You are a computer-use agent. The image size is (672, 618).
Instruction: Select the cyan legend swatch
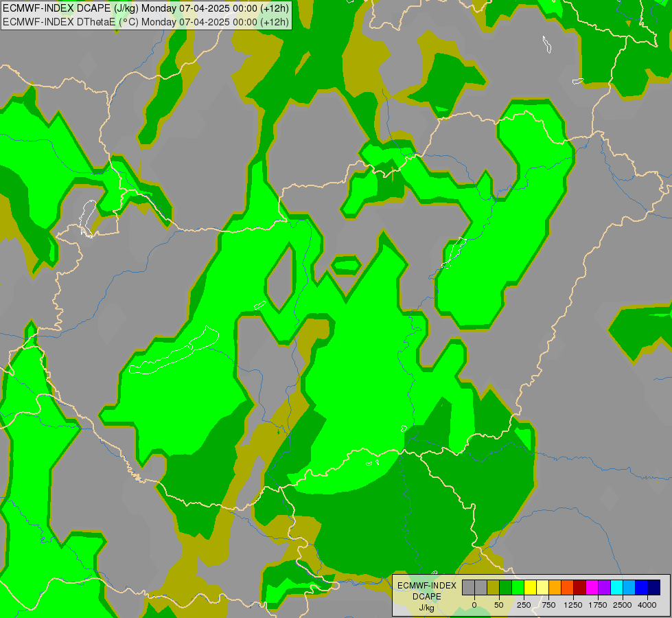tap(617, 588)
